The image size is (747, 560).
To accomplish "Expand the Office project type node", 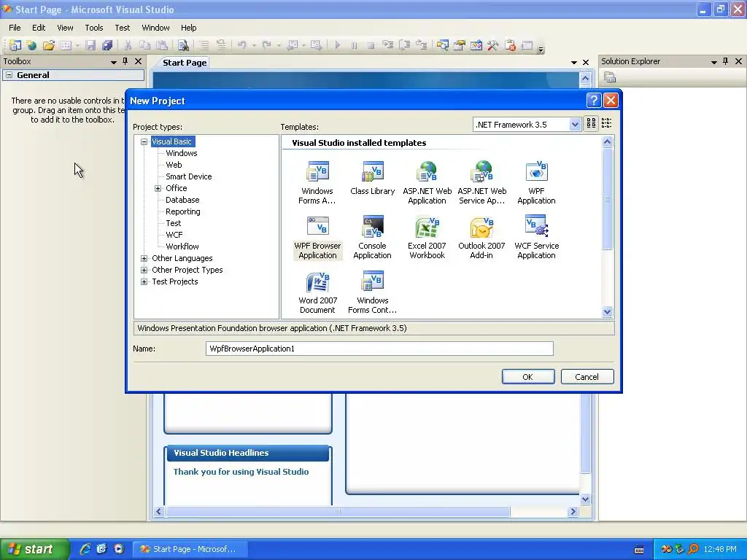I will pyautogui.click(x=158, y=189).
